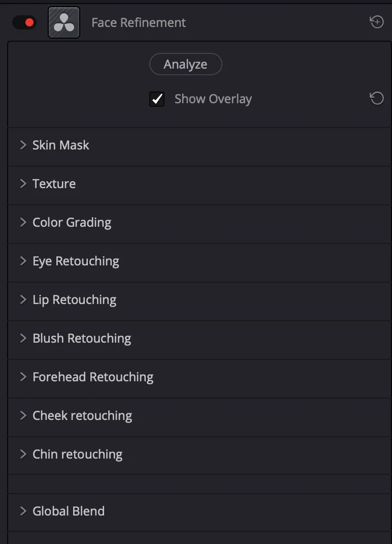Uncheck the Show Overlay checkbox
The height and width of the screenshot is (544, 392).
tap(157, 99)
